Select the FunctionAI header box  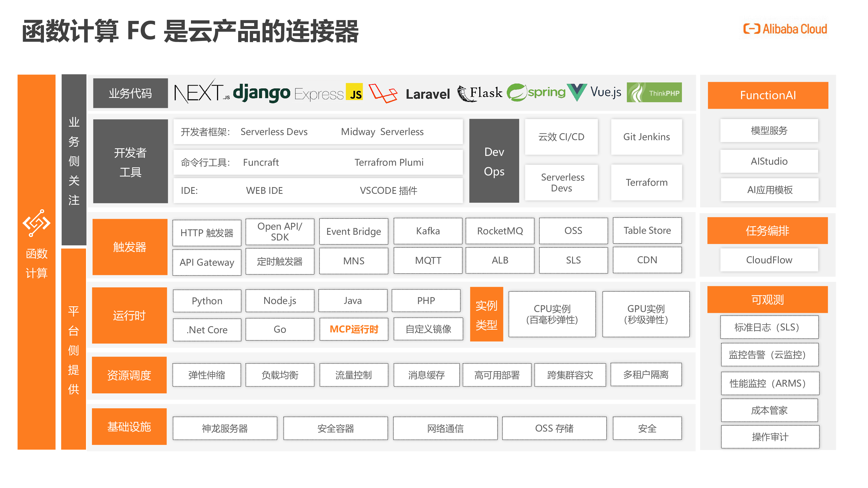coord(768,95)
